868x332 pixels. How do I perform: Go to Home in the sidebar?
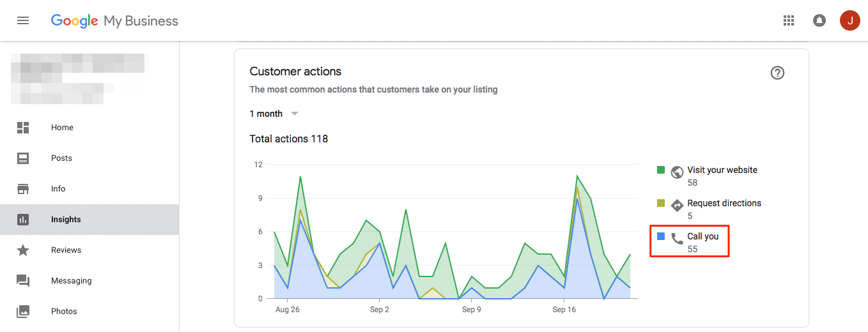(89, 128)
